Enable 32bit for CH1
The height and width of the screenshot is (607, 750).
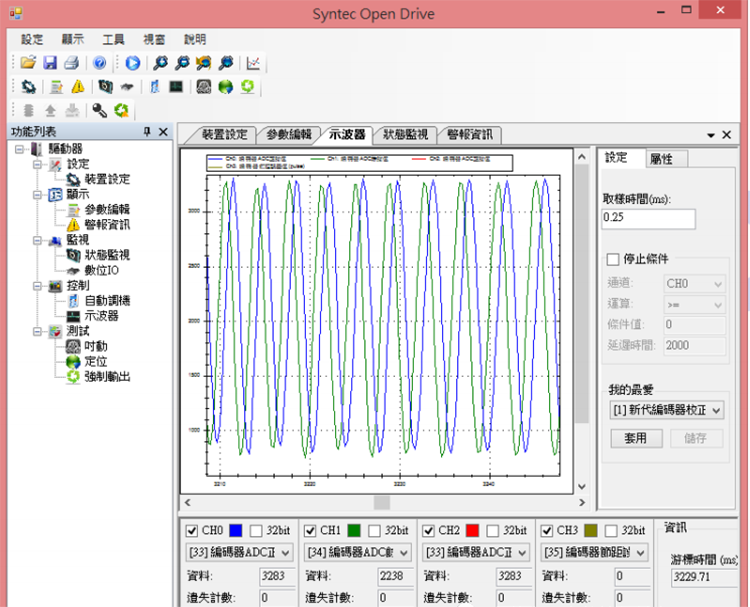[x=375, y=530]
